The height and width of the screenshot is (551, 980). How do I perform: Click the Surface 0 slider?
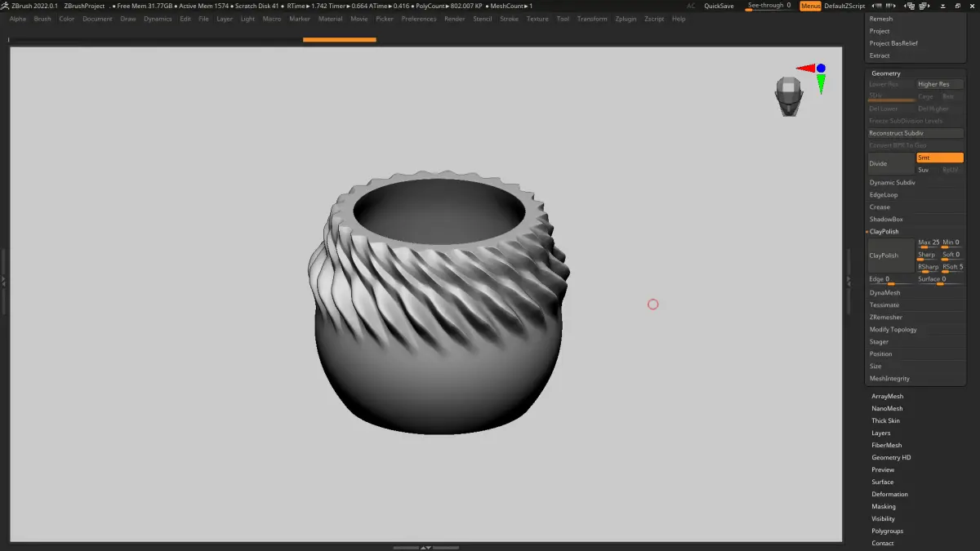click(x=940, y=280)
